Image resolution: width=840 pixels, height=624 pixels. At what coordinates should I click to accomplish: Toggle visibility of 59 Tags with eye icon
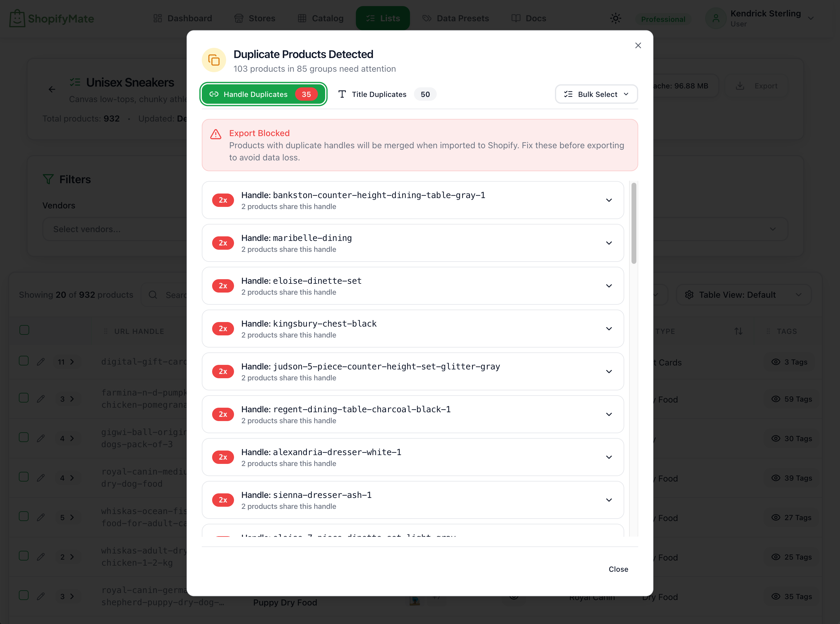click(x=776, y=399)
